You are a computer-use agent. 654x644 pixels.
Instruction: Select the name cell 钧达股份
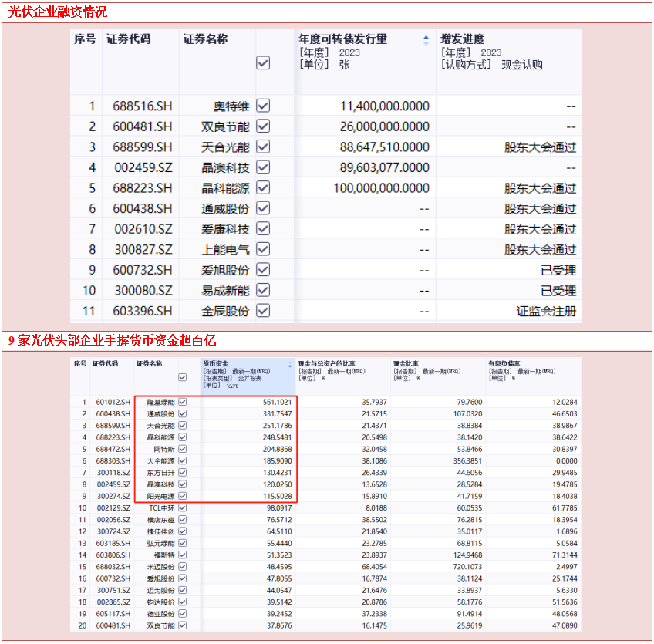click(x=161, y=602)
